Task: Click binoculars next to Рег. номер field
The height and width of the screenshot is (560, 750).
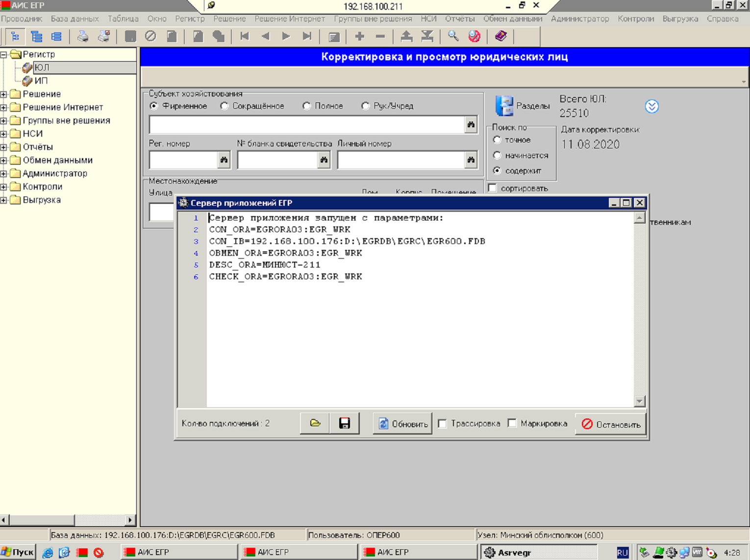Action: pos(224,160)
